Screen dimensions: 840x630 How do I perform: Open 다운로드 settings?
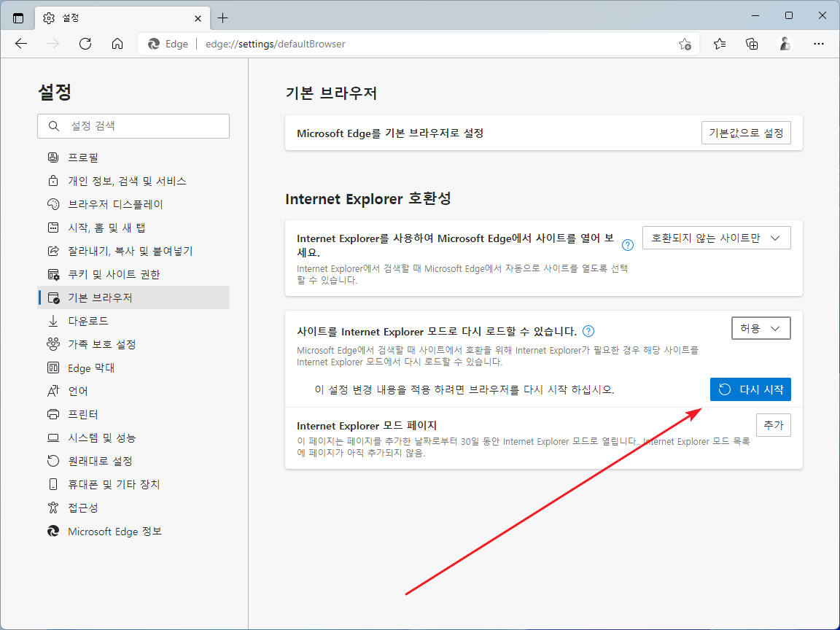133,321
